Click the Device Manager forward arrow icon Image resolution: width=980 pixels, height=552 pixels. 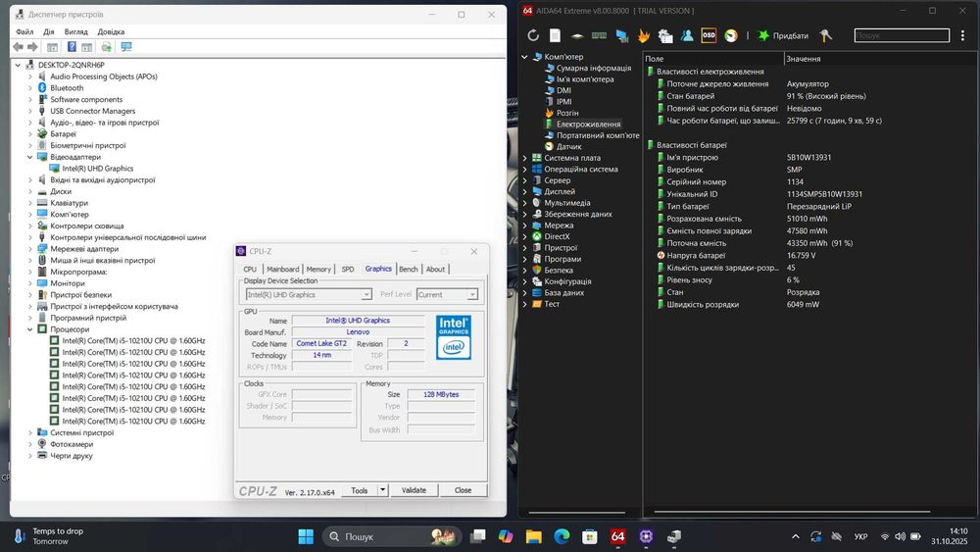tap(33, 47)
